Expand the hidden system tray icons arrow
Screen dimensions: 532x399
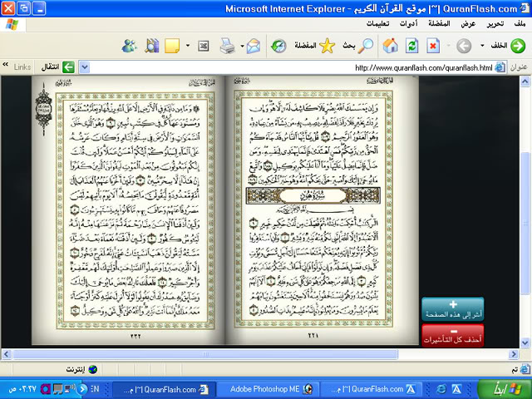[81, 389]
